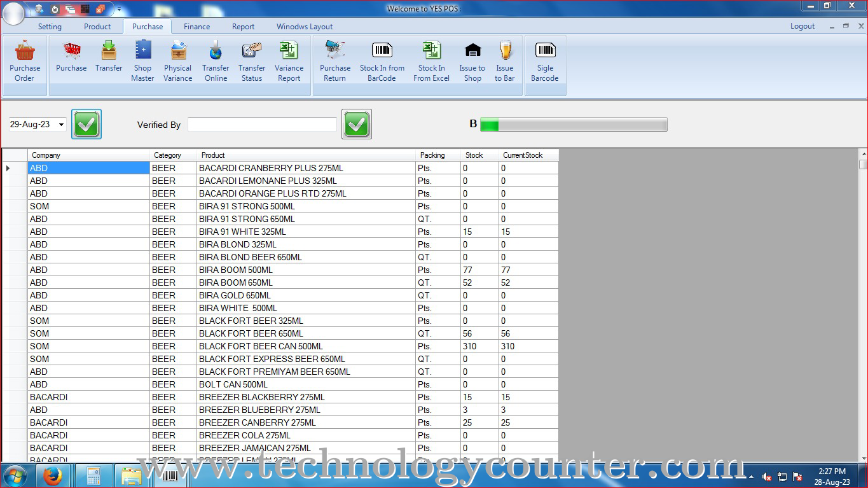This screenshot has height=488, width=868.
Task: Open the Winodws Layout tab
Action: 305,27
